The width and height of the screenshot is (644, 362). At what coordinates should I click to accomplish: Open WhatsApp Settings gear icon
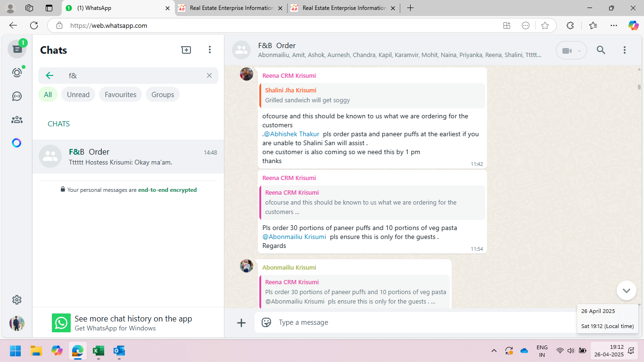click(17, 300)
